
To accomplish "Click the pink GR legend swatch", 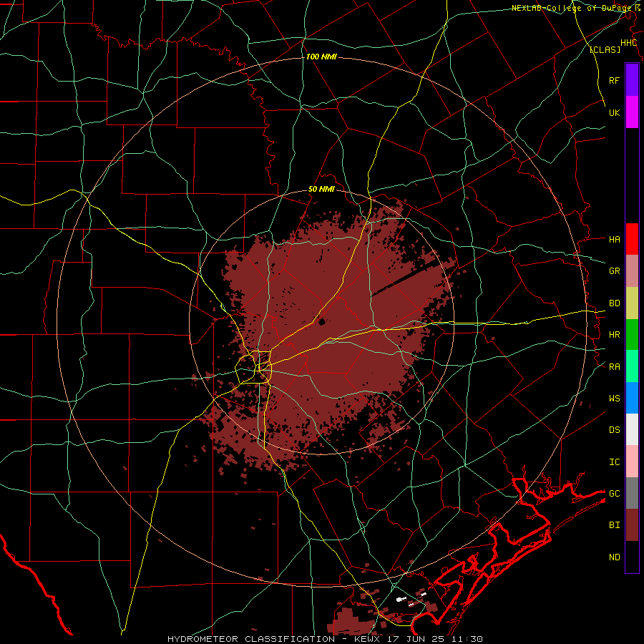I will click(632, 271).
